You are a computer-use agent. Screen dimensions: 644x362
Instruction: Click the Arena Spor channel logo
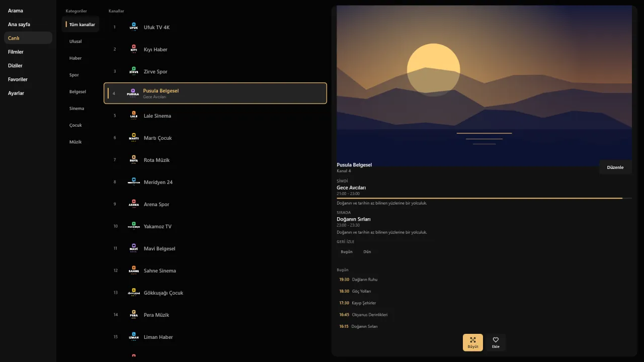point(133,204)
